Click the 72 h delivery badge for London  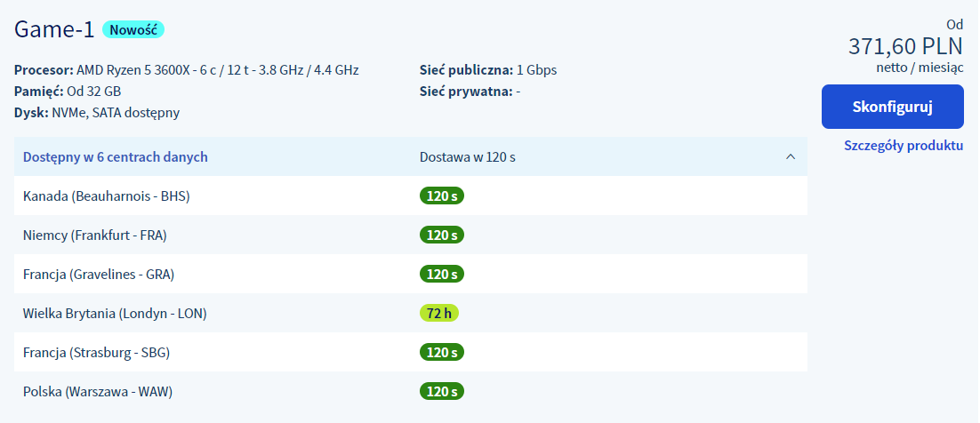[x=439, y=314]
